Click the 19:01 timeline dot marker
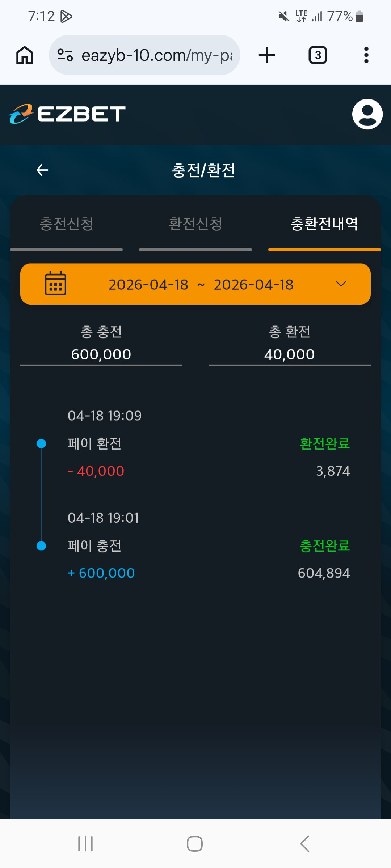This screenshot has height=868, width=391. tap(42, 546)
